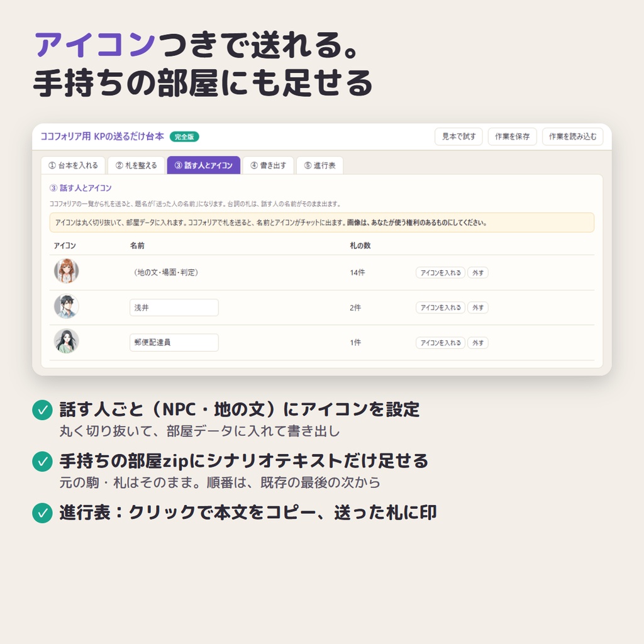Viewport: 644px width, 644px height.
Task: Click the 名前 column header
Action: (137, 246)
